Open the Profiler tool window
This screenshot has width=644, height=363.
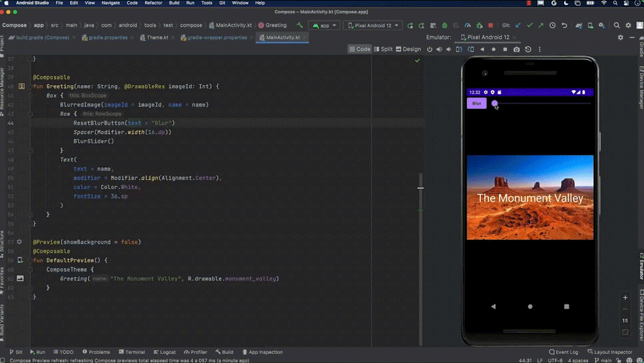coord(196,352)
